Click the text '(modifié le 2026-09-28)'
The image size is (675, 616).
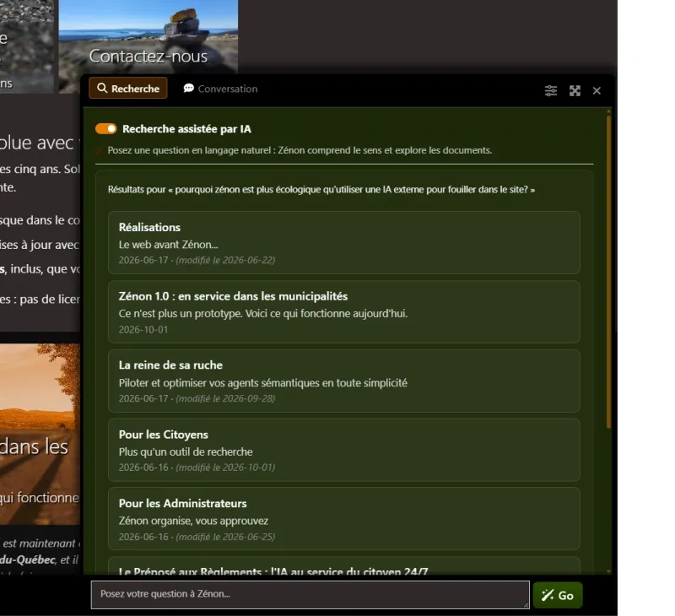(x=225, y=398)
